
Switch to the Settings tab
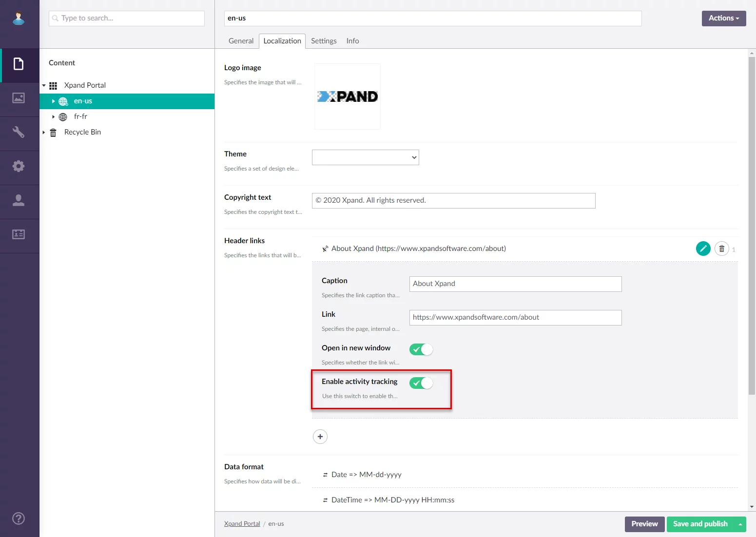pyautogui.click(x=324, y=41)
